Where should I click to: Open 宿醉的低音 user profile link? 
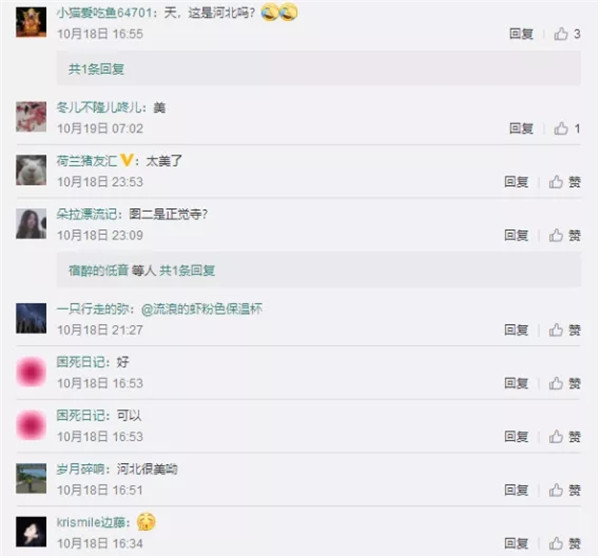(98, 271)
